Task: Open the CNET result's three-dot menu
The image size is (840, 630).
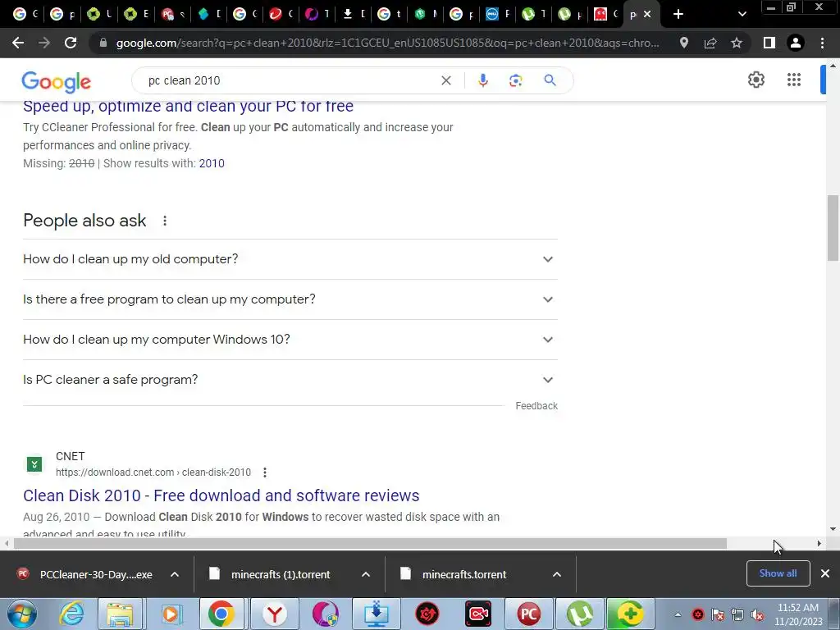Action: point(265,472)
